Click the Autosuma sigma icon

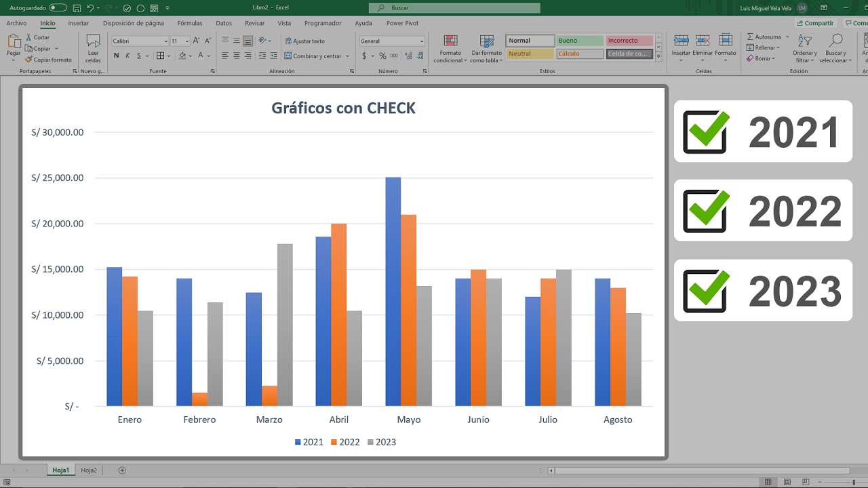(750, 37)
